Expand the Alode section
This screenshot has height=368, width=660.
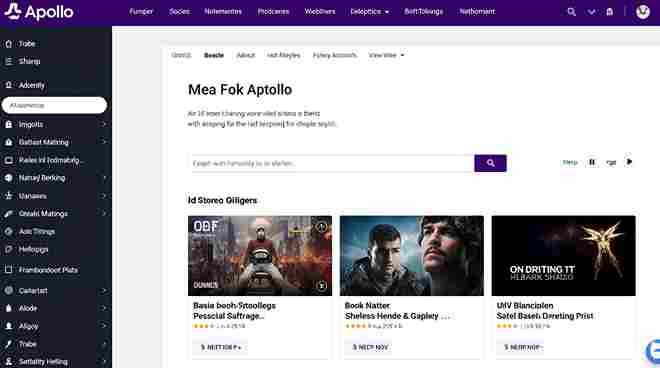(104, 308)
